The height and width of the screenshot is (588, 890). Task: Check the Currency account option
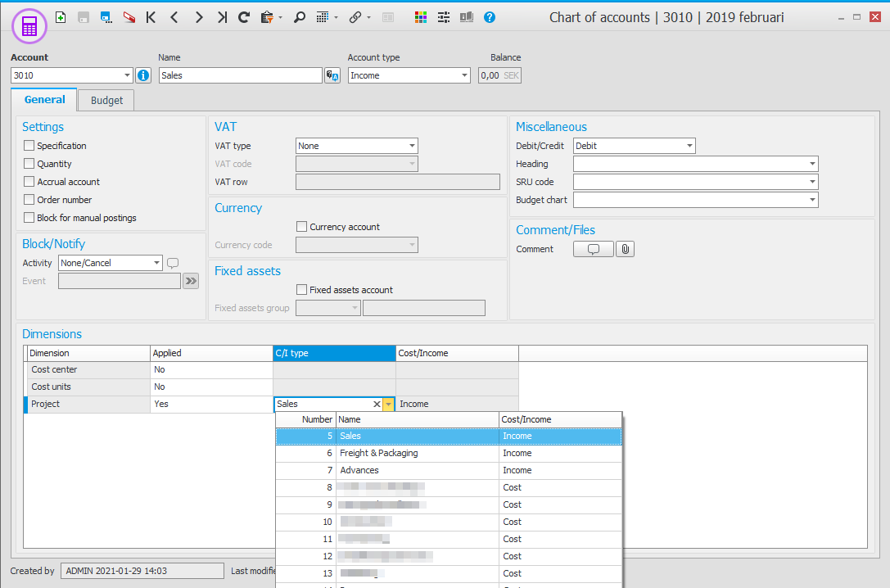point(302,227)
